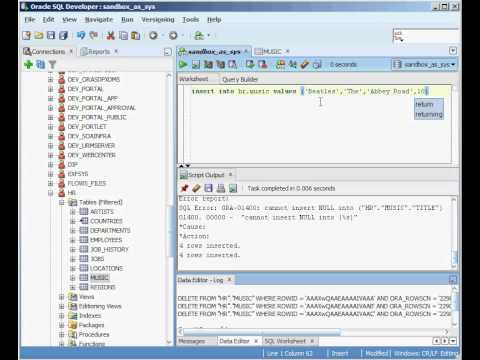Collapse the HR schema node
This screenshot has height=360, width=480.
point(51,193)
